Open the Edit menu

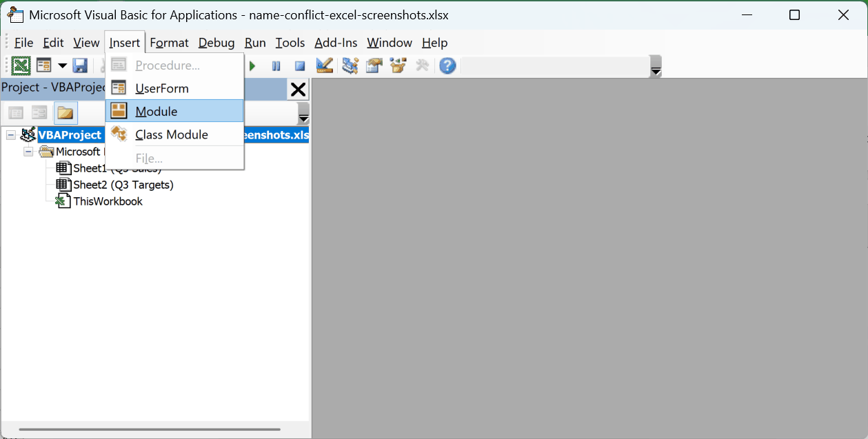click(53, 43)
